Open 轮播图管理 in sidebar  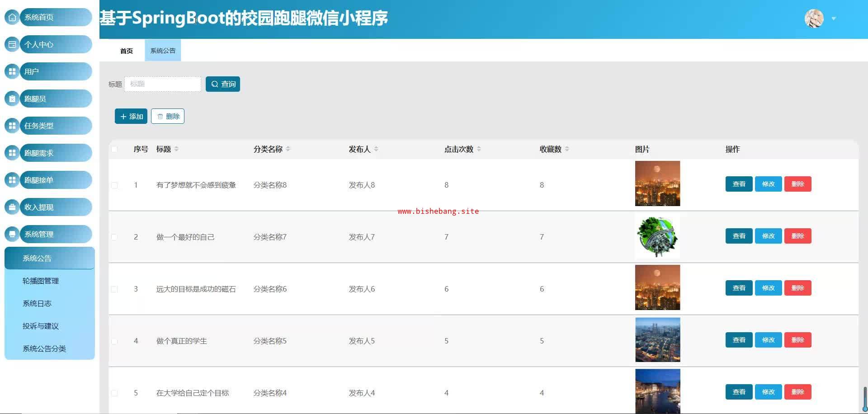tap(50, 281)
